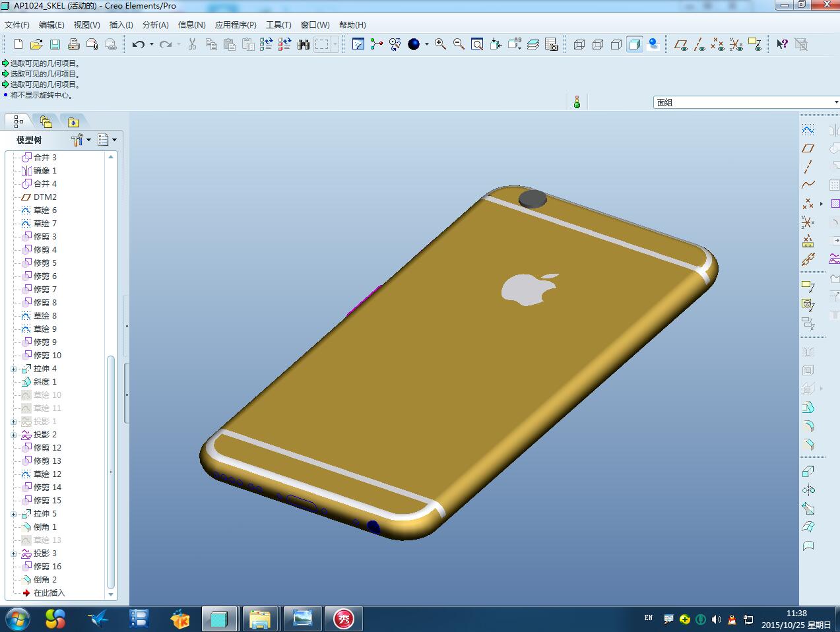Image resolution: width=840 pixels, height=632 pixels.
Task: Toggle wireframe display mode
Action: point(579,44)
